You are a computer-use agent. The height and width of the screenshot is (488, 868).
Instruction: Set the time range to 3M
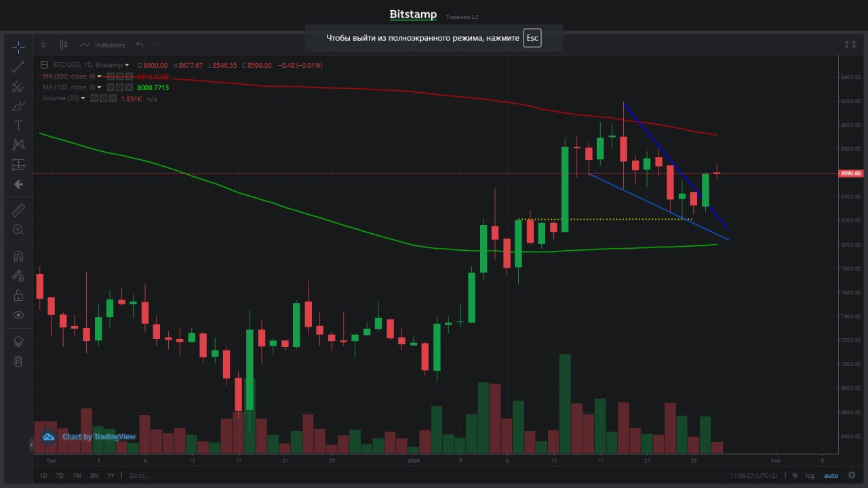pyautogui.click(x=94, y=475)
